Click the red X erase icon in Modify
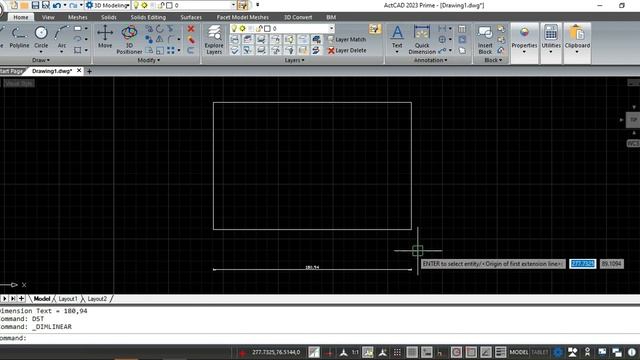Viewport: 640px width, 360px height. [191, 29]
